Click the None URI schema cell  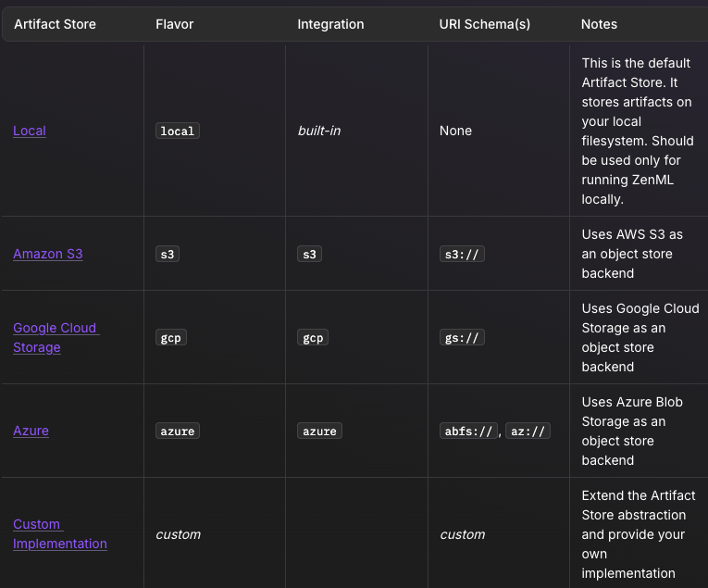455,131
